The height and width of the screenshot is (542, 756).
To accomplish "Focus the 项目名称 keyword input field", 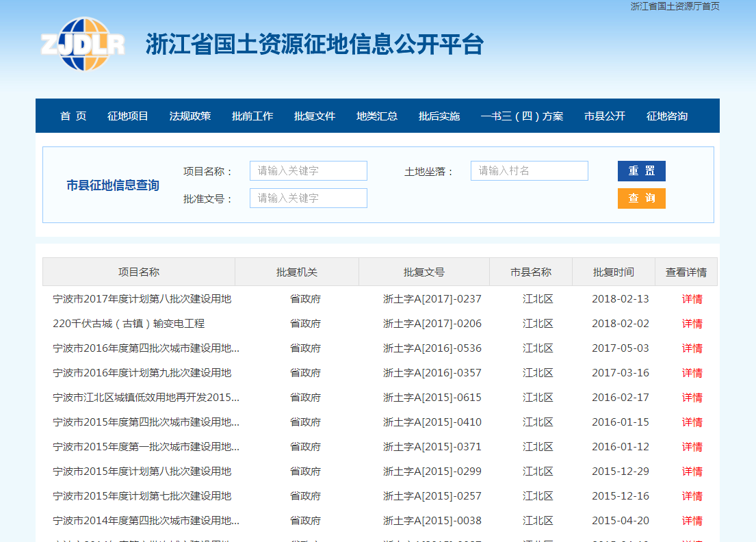I will click(x=308, y=171).
